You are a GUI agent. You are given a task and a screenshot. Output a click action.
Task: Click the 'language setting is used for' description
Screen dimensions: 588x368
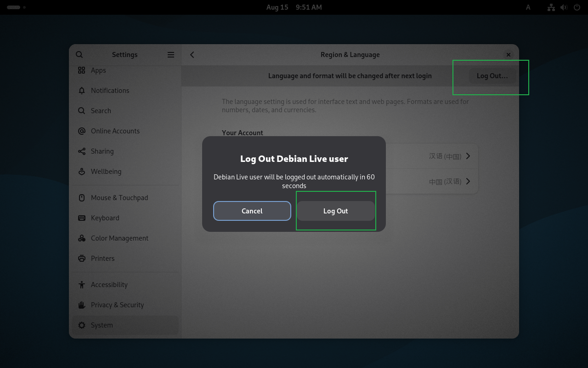coord(345,106)
